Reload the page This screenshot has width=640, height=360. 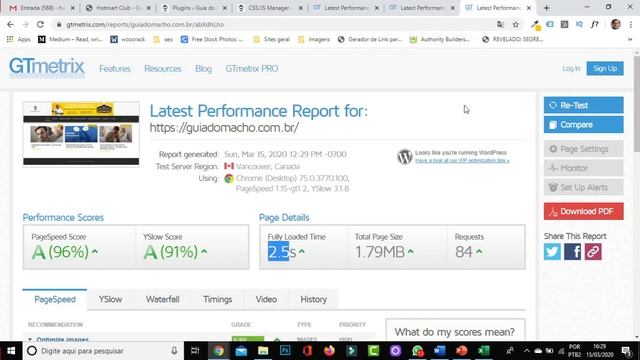point(40,24)
